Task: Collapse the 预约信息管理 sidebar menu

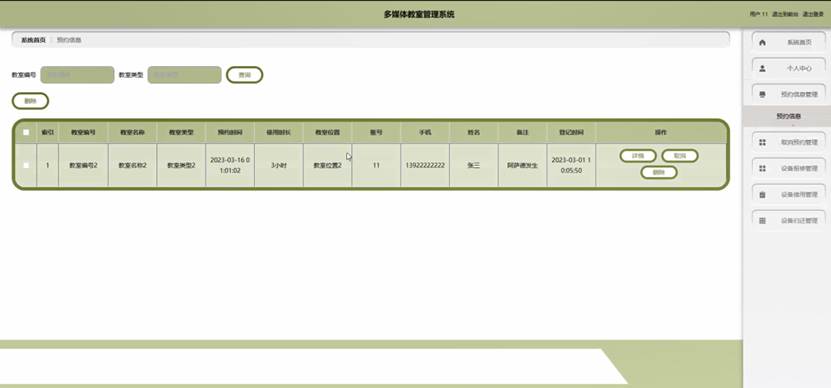Action: pos(788,94)
